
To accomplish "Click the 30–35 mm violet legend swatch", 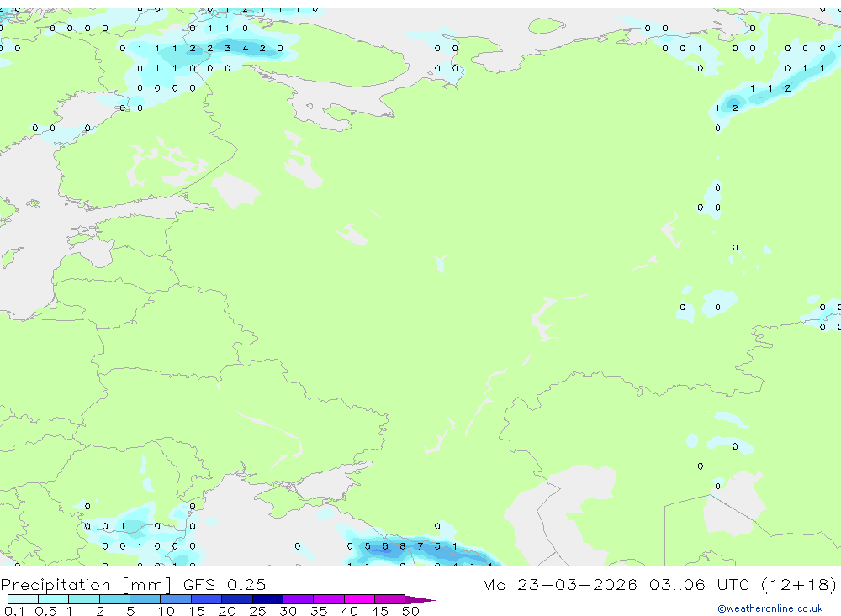I will pyautogui.click(x=299, y=599).
